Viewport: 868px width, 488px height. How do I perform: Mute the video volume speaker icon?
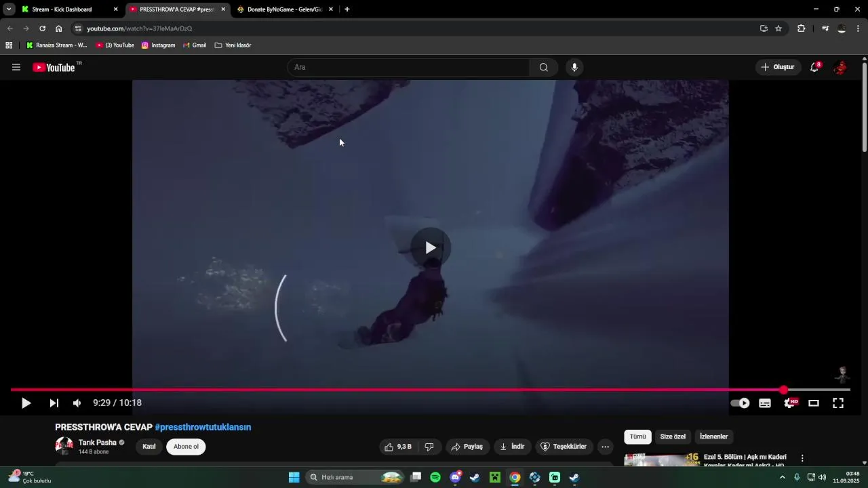click(77, 403)
